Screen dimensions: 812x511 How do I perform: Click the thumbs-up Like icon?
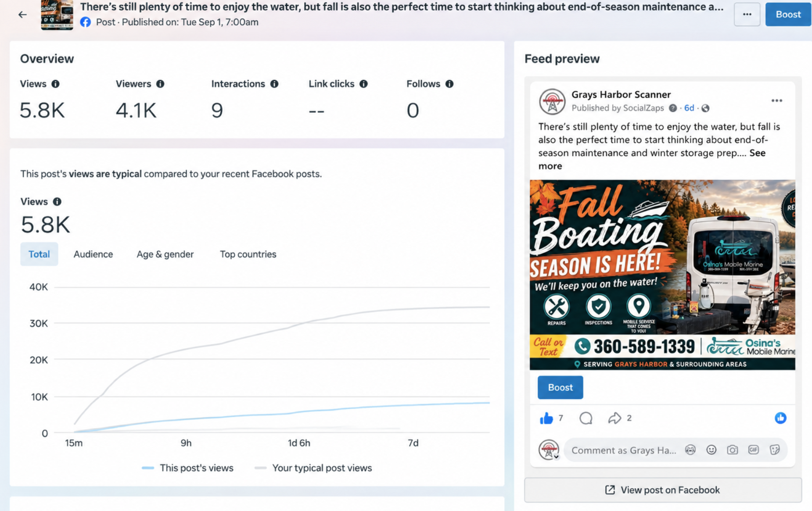click(x=546, y=418)
